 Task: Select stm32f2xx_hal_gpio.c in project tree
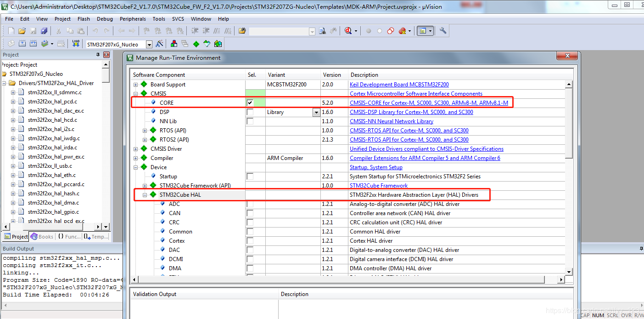tap(53, 212)
